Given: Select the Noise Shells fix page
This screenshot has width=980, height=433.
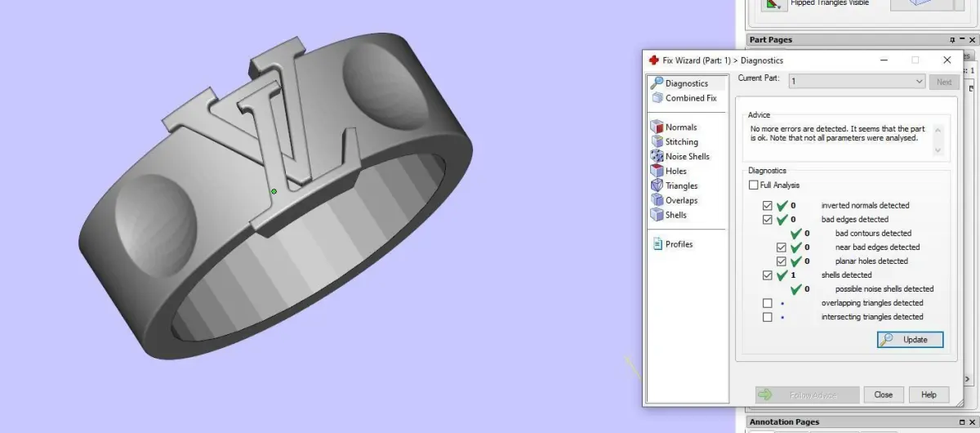Looking at the screenshot, I should tap(680, 156).
